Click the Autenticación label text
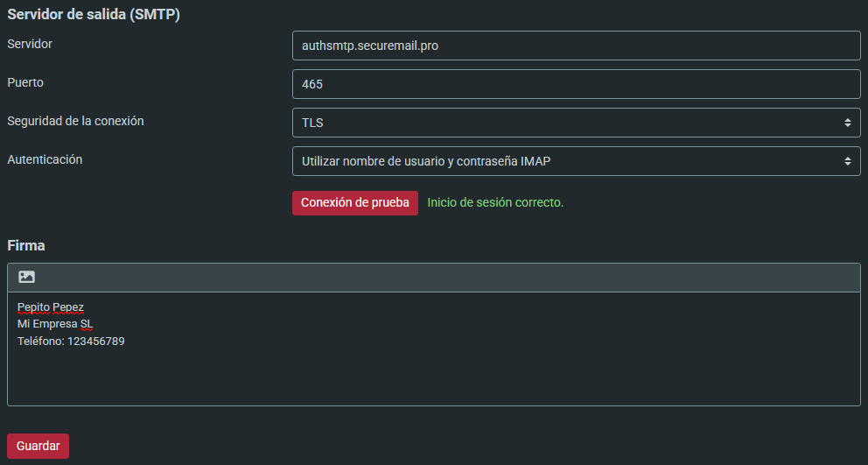868x465 pixels. [x=45, y=159]
